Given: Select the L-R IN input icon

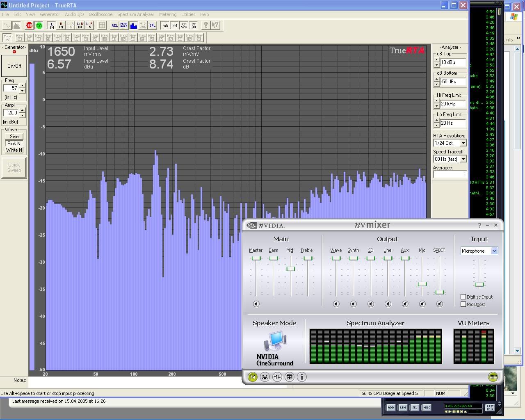Looking at the screenshot, I should point(89,25).
